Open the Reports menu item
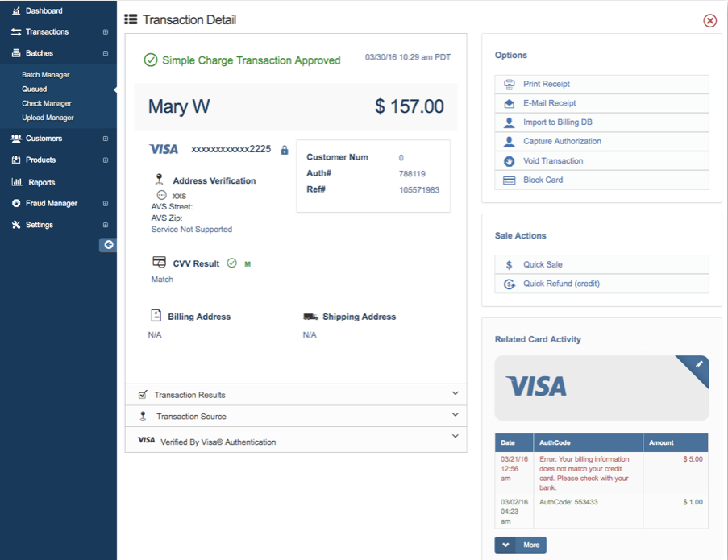Screen dimensions: 728x560 (42, 182)
